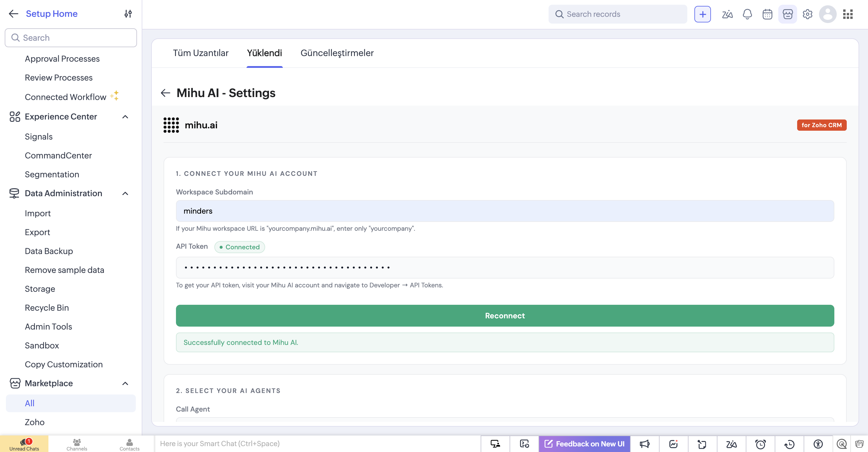
Task: Collapse the Marketplace section
Action: pos(125,383)
